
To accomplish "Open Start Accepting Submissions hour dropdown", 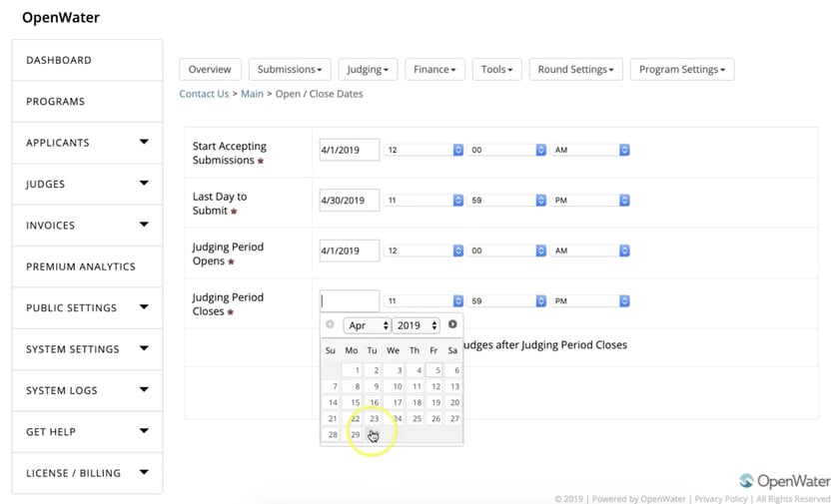I will coord(424,150).
